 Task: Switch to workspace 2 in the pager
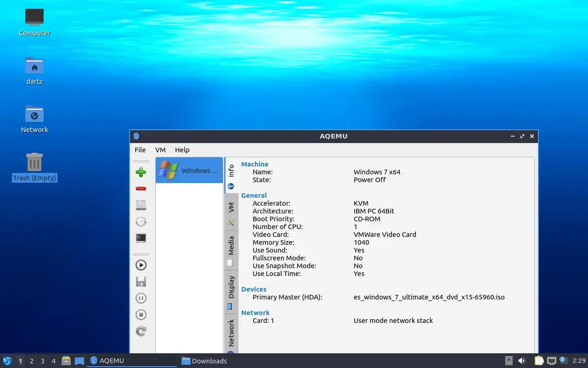coord(31,361)
